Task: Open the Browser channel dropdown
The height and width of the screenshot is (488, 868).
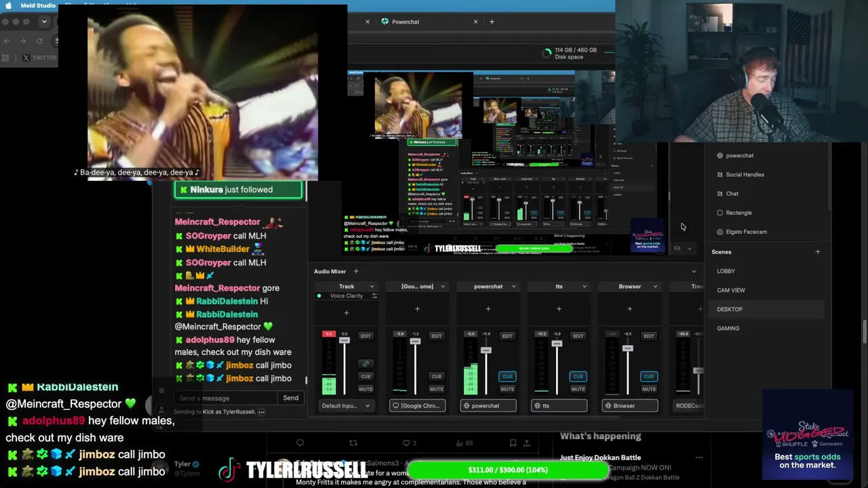Action: 655,287
